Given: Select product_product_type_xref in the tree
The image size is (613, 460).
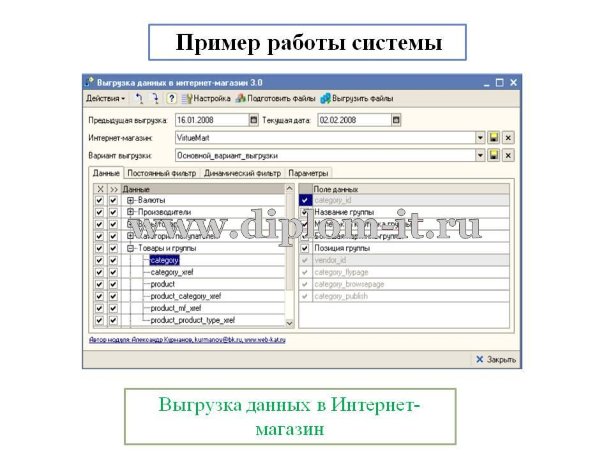Looking at the screenshot, I should click(193, 320).
